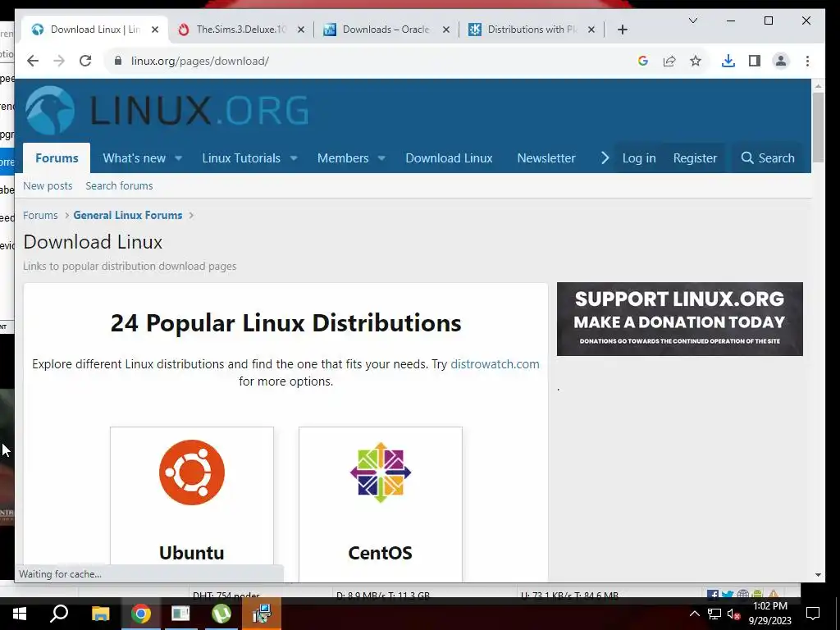
Task: Click the Support Linux.org donation banner
Action: [x=680, y=319]
